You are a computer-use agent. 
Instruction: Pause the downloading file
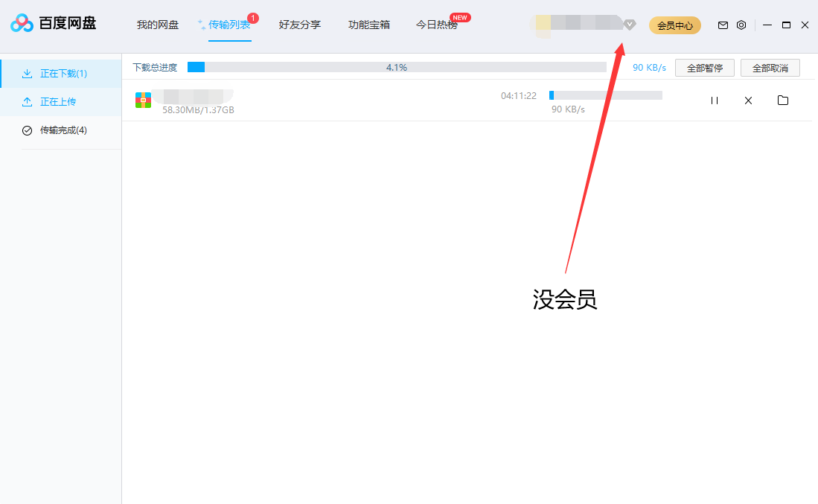715,101
